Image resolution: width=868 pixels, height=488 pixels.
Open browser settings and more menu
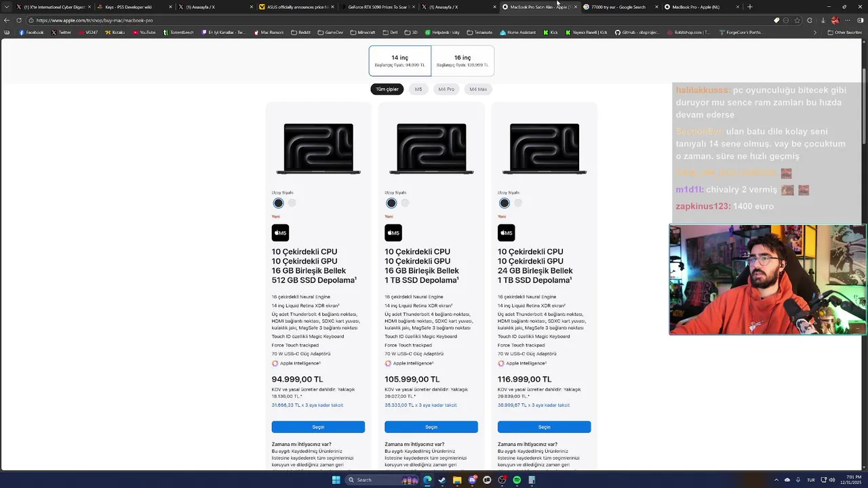click(x=848, y=20)
